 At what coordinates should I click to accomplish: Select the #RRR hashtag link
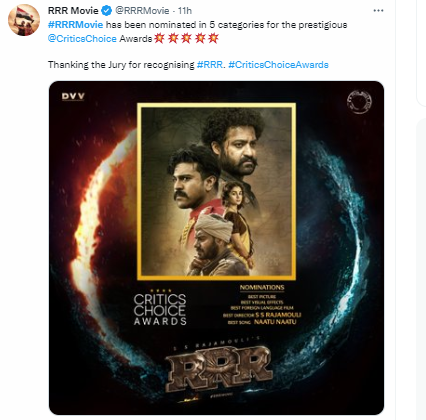click(x=209, y=64)
